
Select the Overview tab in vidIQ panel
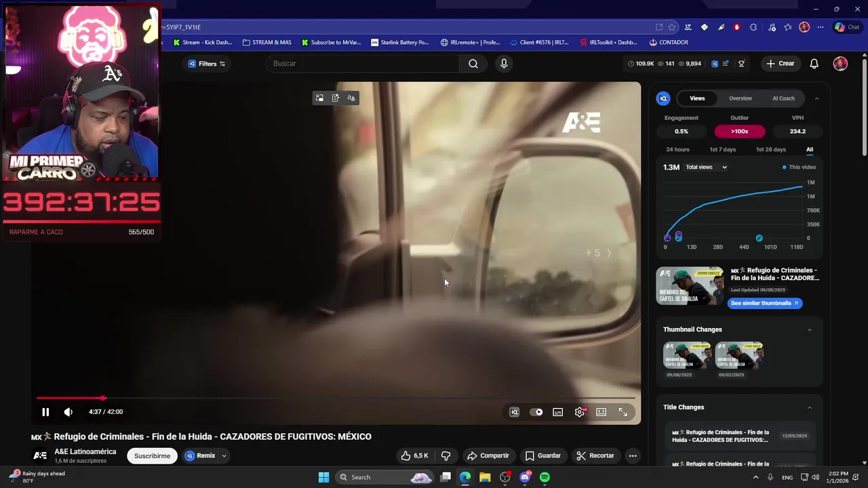[x=741, y=98]
